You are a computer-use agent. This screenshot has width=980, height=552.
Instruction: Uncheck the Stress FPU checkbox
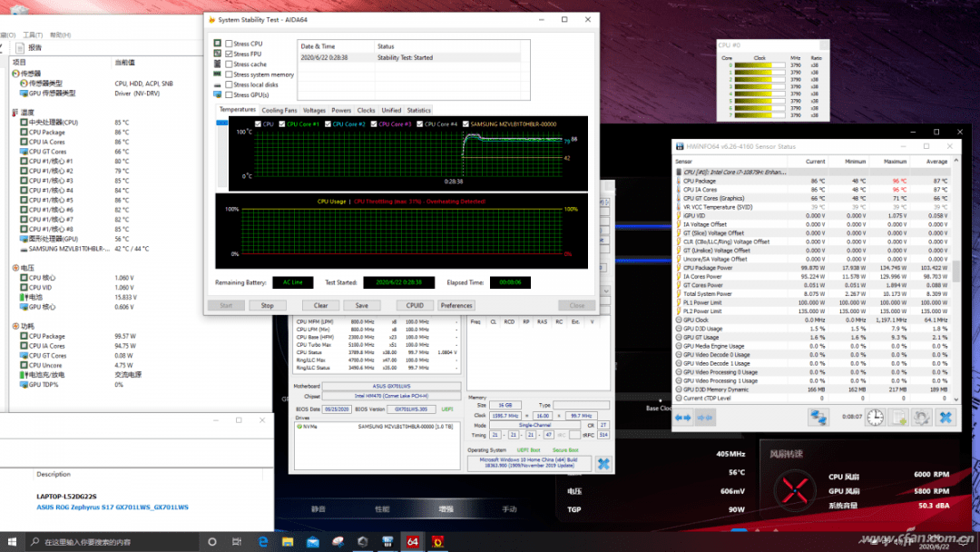click(x=230, y=54)
